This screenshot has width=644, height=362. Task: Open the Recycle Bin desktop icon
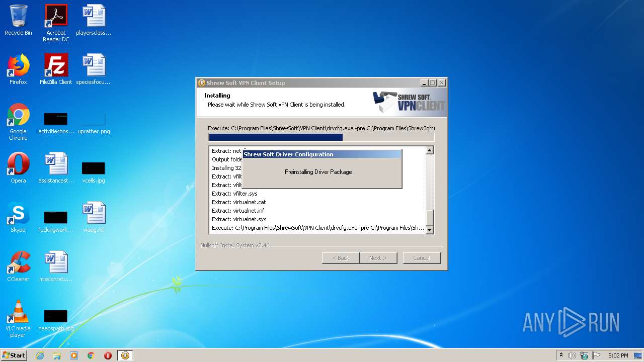18,20
